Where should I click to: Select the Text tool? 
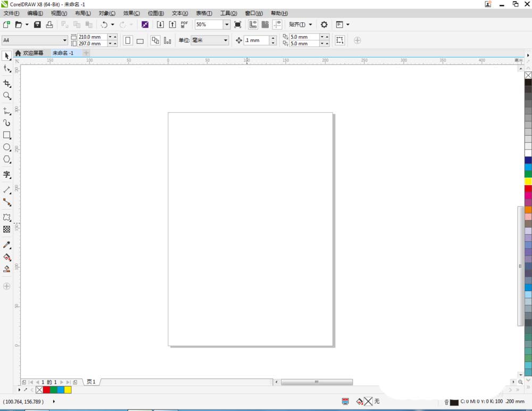pyautogui.click(x=7, y=175)
